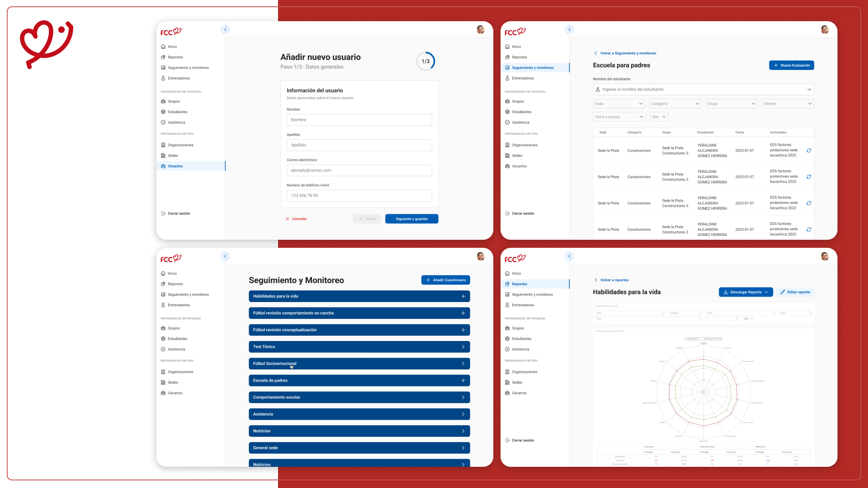This screenshot has height=488, width=868.
Task: Select Reportes in the Habilidades report sidebar
Action: point(519,284)
